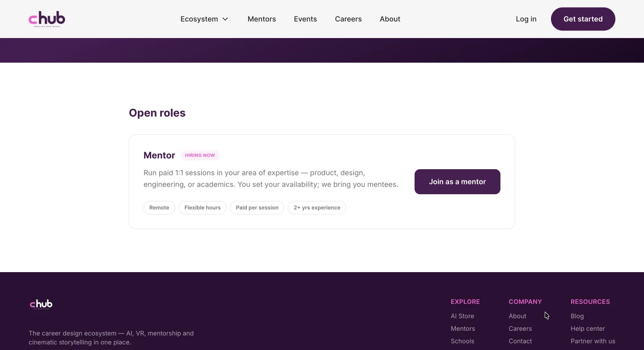
Task: Click the Log in link
Action: click(526, 19)
